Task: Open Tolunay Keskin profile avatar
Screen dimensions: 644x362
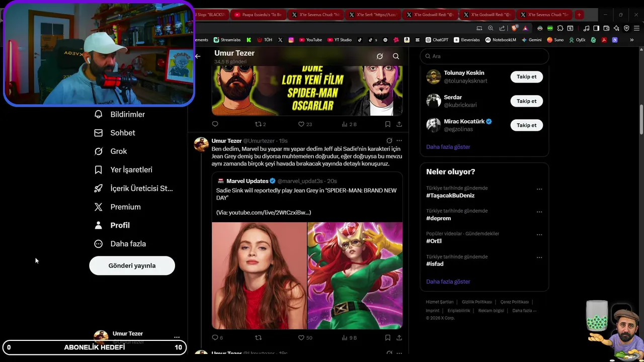Action: 433,77
